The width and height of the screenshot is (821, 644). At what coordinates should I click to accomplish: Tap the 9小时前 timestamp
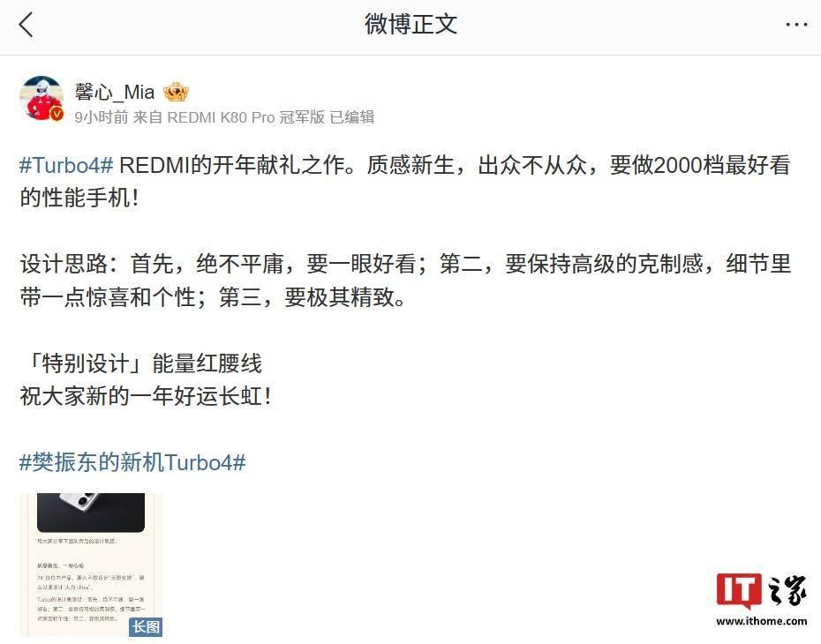(102, 117)
